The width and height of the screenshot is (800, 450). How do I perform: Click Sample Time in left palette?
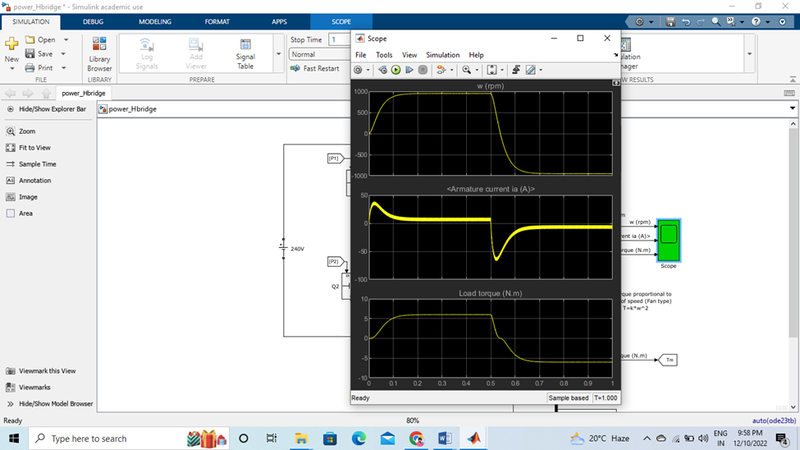click(x=31, y=164)
